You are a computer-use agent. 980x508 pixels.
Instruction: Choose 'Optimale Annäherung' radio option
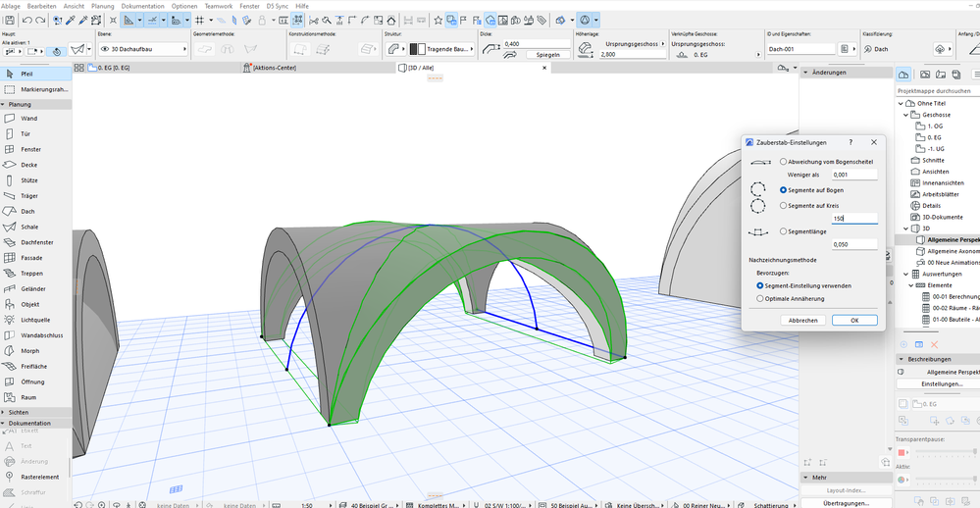760,298
